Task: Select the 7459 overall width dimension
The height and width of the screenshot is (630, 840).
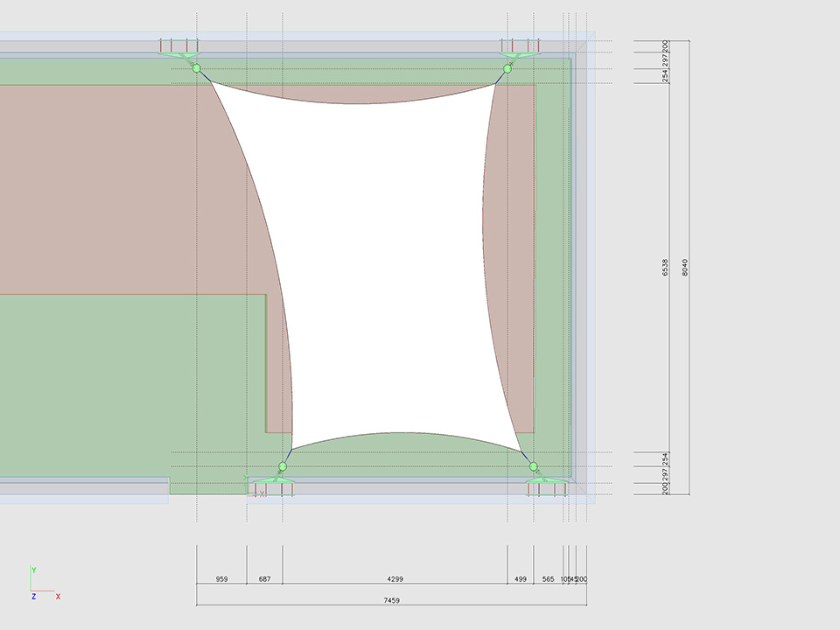Action: (392, 600)
